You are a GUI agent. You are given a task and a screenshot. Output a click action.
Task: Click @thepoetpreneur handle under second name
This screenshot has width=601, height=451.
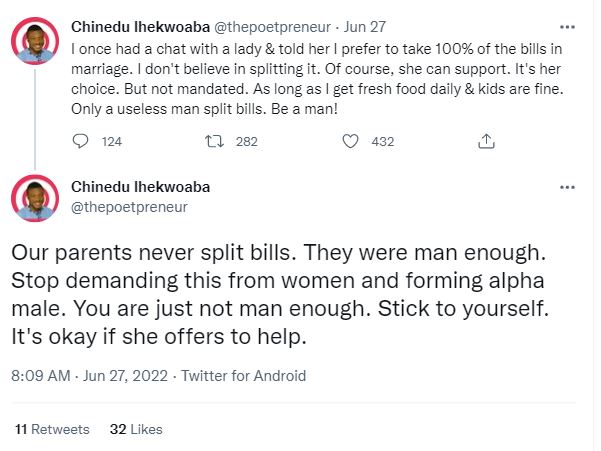[x=130, y=207]
